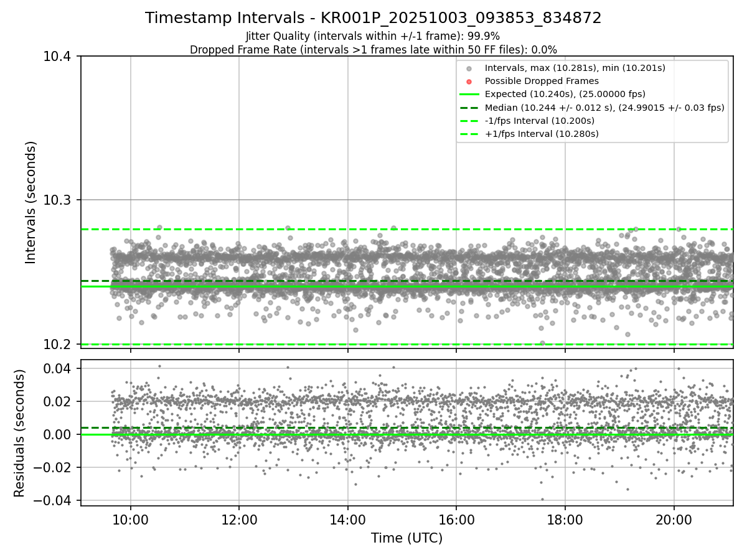
Task: Click the legend entry 'Expected (10.240s), (25.00000 fps)'
Action: coord(565,94)
